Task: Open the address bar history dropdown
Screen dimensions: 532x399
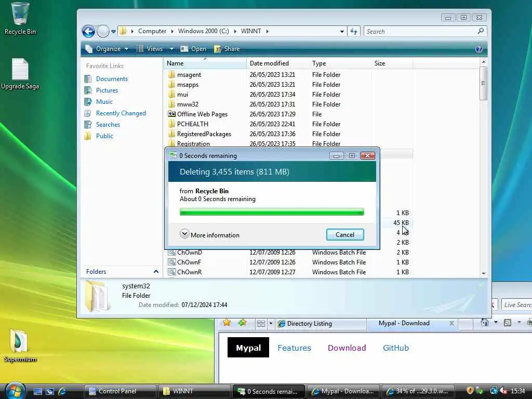Action: (342, 32)
